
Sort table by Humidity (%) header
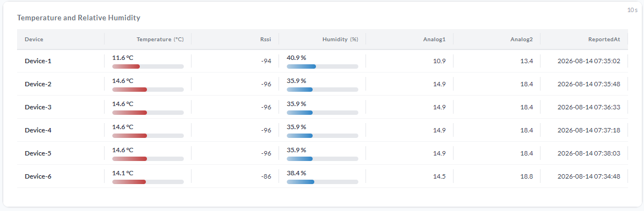coord(340,40)
